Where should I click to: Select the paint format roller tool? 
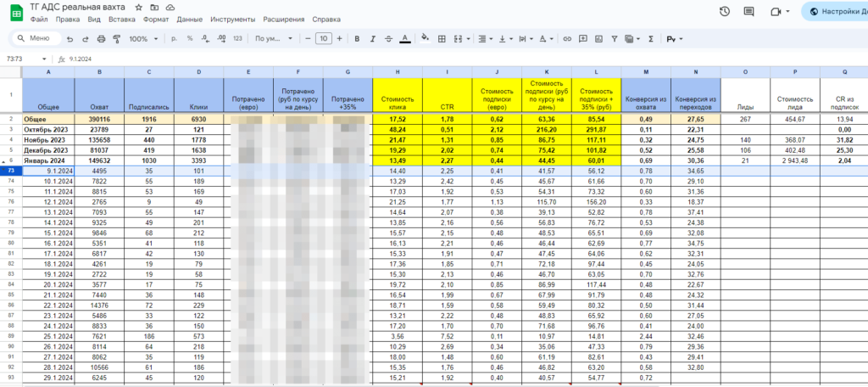(x=117, y=39)
